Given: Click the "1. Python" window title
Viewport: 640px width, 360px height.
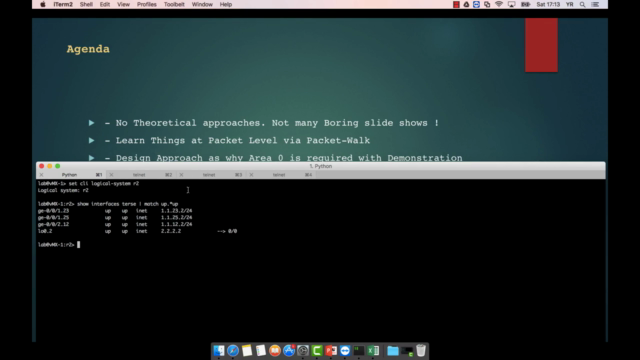Looking at the screenshot, I should coord(320,166).
